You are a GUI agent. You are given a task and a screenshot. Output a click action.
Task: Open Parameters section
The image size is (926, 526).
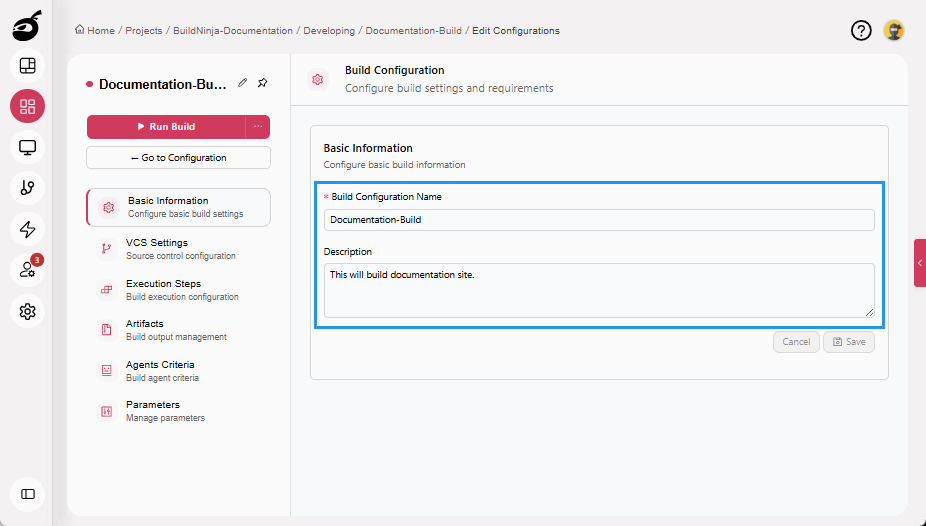(178, 411)
